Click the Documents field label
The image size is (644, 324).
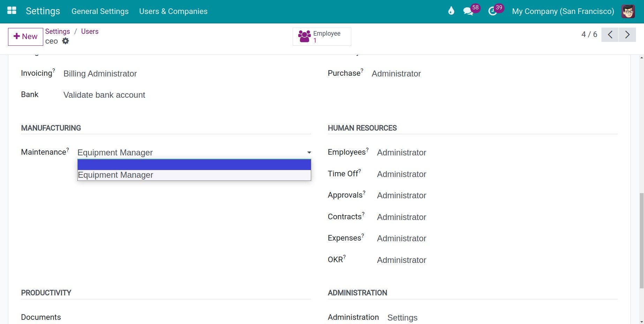pyautogui.click(x=41, y=317)
